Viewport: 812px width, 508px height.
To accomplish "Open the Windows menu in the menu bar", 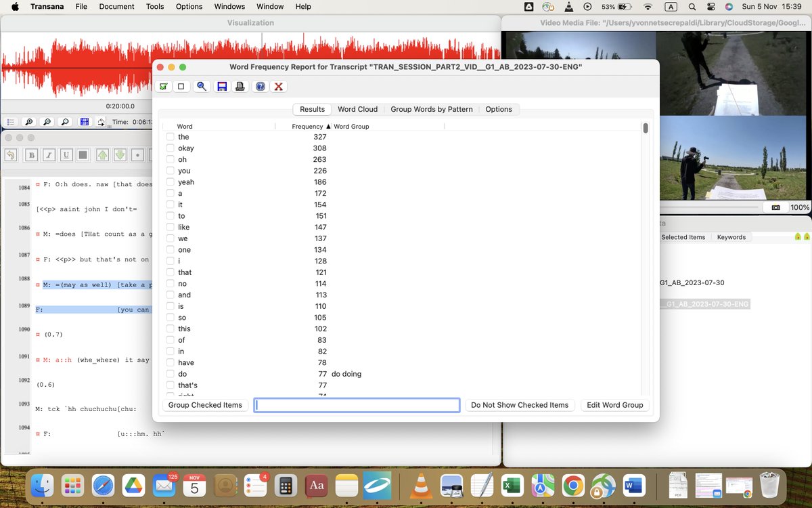I will [x=229, y=6].
